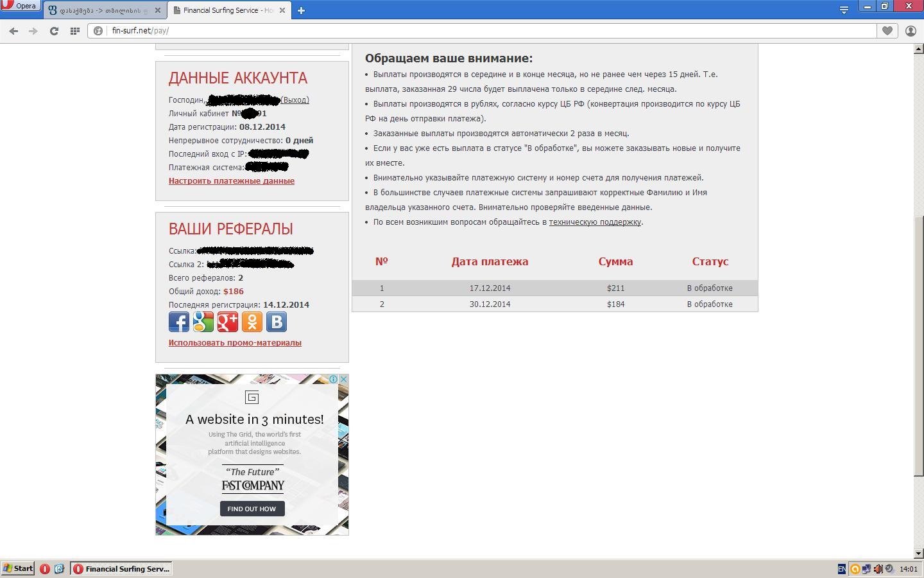924x578 pixels.
Task: Launch Opera from the quick launch icon
Action: point(45,569)
